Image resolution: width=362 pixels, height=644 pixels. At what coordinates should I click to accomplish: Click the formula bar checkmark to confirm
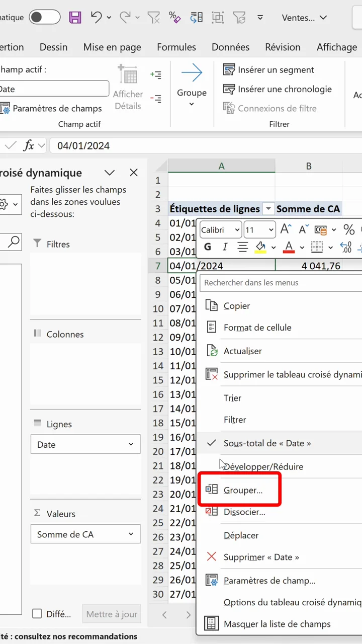tap(10, 146)
